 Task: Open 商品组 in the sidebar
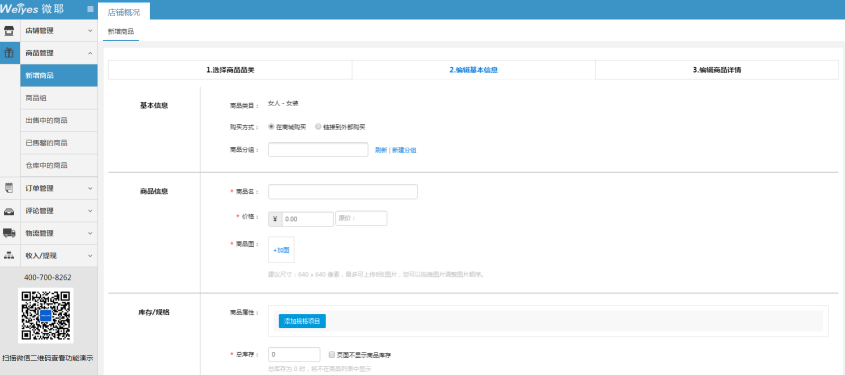coord(59,98)
